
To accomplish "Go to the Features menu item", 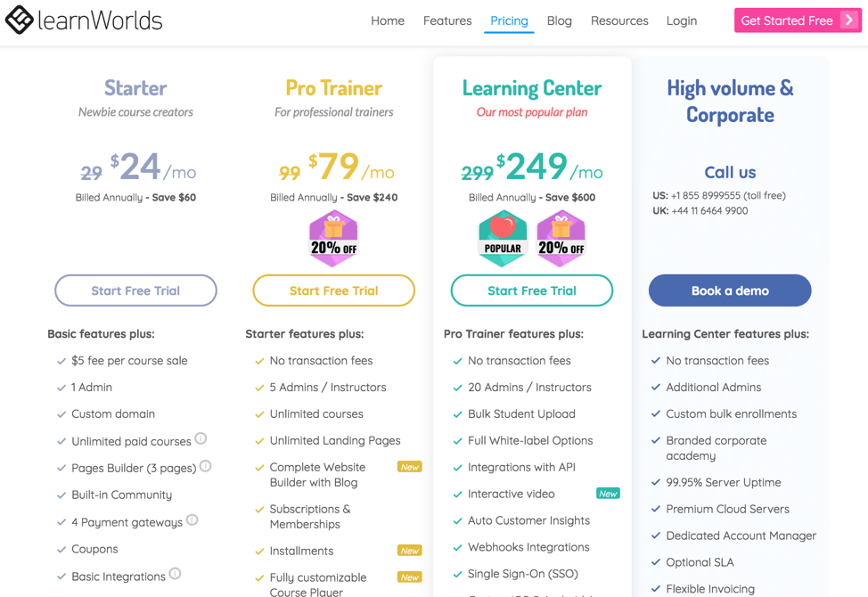I will 447,21.
